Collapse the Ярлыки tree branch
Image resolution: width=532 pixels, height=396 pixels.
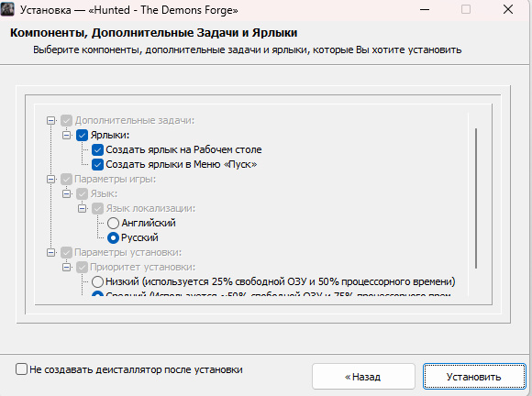tap(66, 135)
